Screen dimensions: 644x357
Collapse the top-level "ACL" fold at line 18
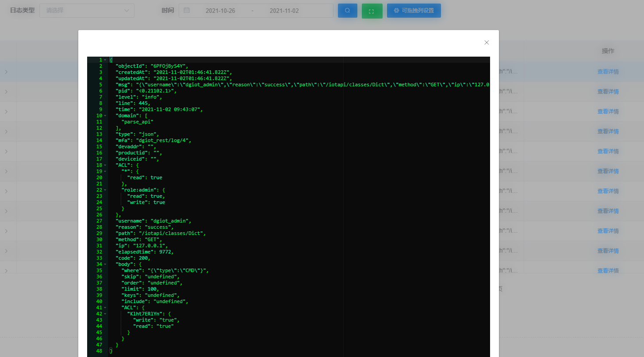[105, 165]
